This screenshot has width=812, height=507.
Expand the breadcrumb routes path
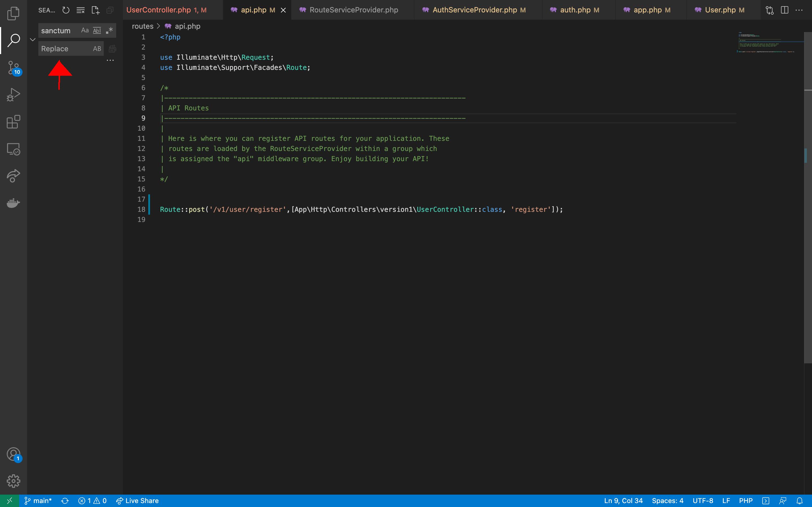pyautogui.click(x=142, y=26)
